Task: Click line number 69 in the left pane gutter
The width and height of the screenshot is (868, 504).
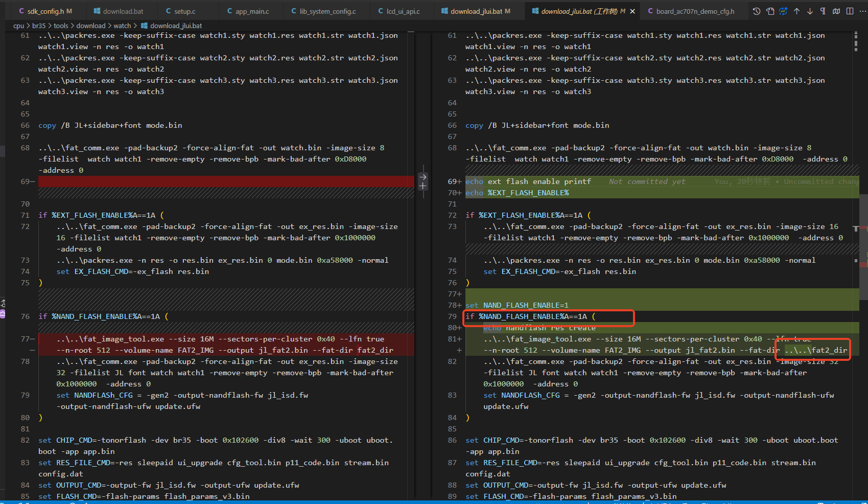Action: tap(25, 181)
